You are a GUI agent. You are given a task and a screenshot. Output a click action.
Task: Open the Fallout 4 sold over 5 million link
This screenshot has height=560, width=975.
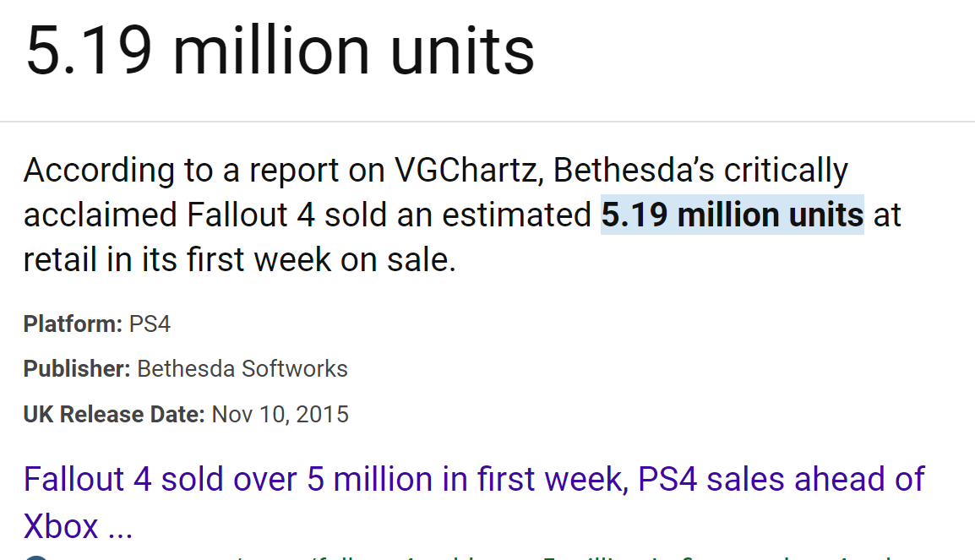(x=474, y=503)
